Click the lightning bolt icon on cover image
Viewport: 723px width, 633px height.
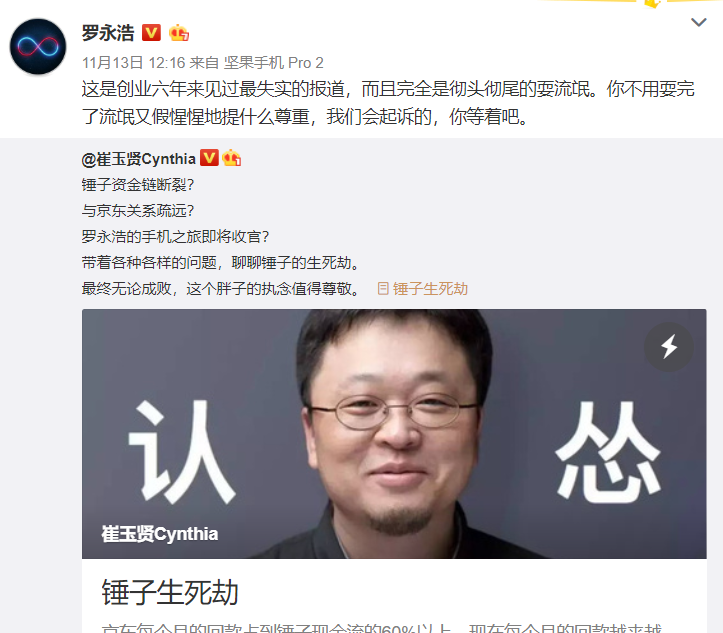(x=669, y=347)
